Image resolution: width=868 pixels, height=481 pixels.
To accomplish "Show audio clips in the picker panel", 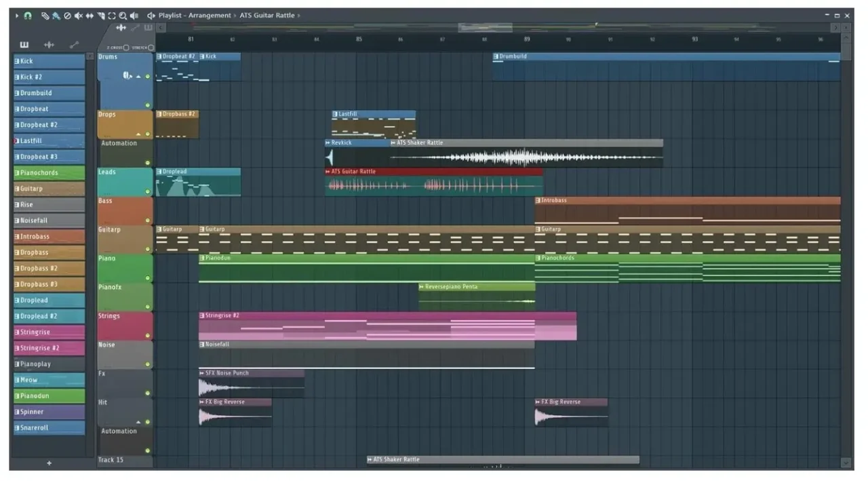I will coord(49,45).
